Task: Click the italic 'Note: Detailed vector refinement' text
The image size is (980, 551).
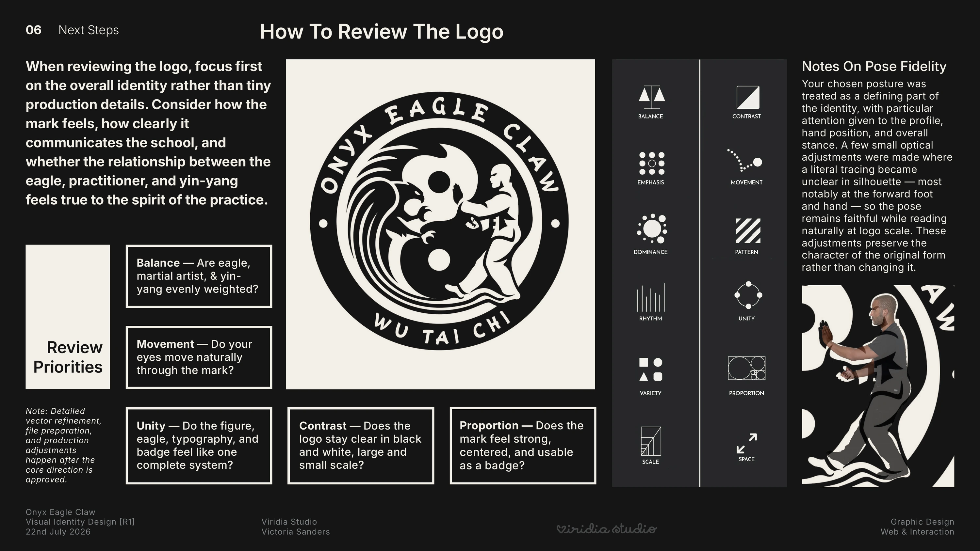Action: [63, 445]
